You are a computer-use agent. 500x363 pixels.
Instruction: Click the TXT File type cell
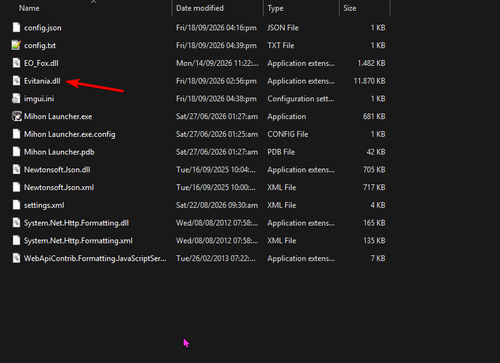pyautogui.click(x=281, y=45)
